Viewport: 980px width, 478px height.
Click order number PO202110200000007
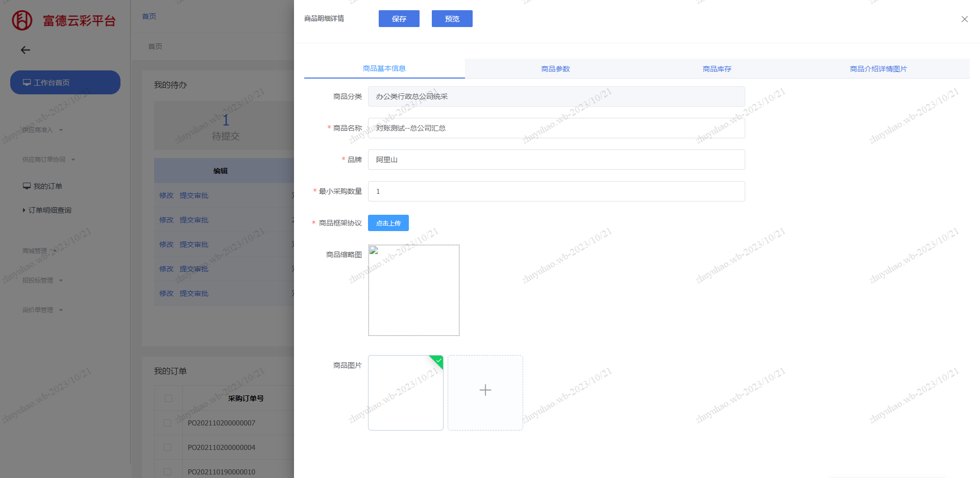pos(222,423)
